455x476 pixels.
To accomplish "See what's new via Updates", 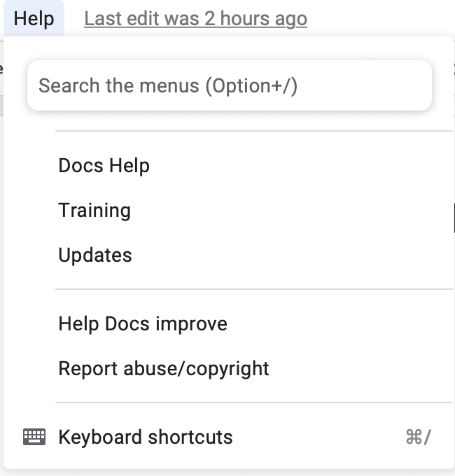I will [229, 255].
